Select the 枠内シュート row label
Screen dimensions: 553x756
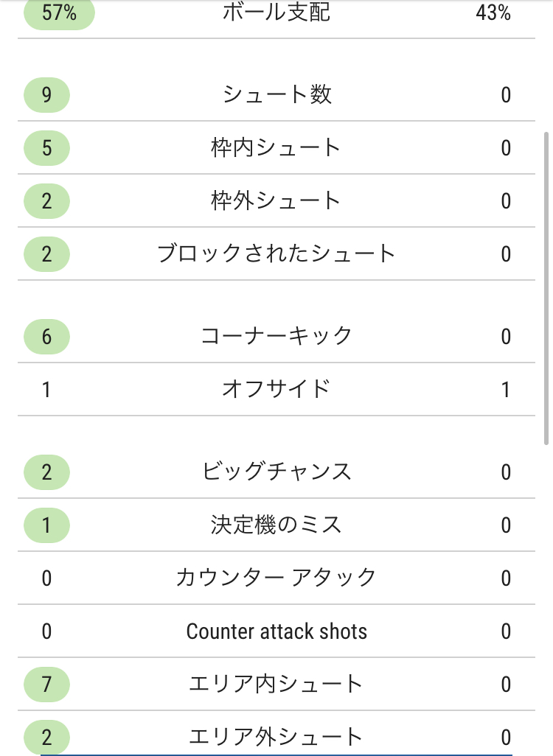[276, 147]
